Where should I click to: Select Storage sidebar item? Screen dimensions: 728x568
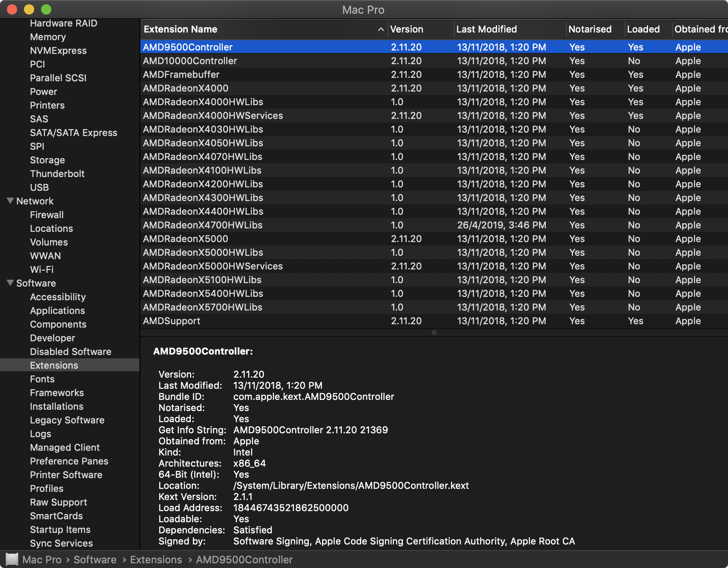point(47,160)
